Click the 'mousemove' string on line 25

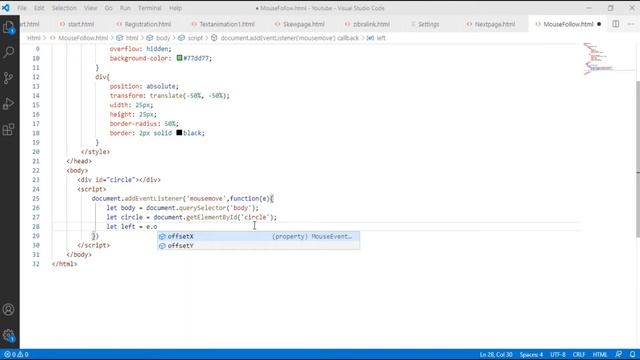(206, 198)
